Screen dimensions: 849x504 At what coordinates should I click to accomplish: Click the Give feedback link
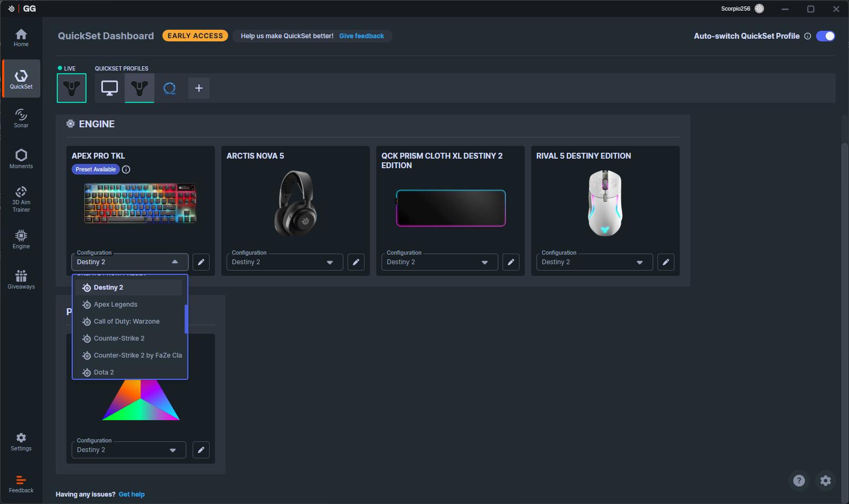click(x=361, y=36)
